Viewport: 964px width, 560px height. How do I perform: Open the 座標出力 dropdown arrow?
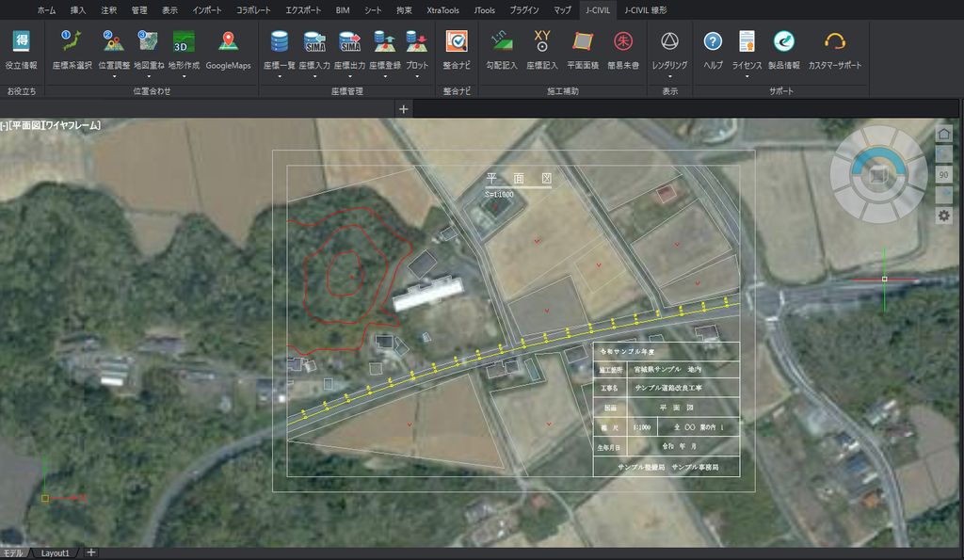tap(350, 77)
